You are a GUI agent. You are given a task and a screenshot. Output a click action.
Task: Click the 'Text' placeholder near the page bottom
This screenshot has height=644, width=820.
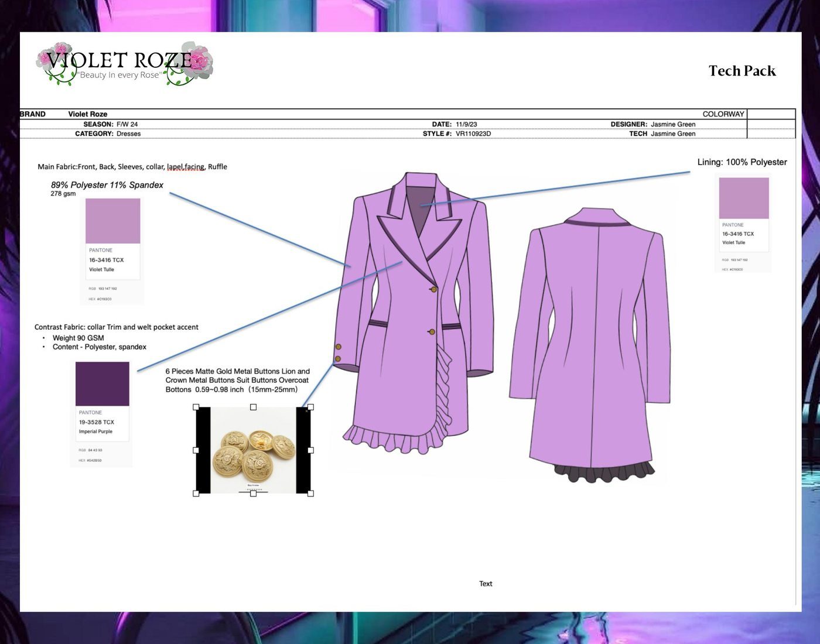(x=486, y=584)
